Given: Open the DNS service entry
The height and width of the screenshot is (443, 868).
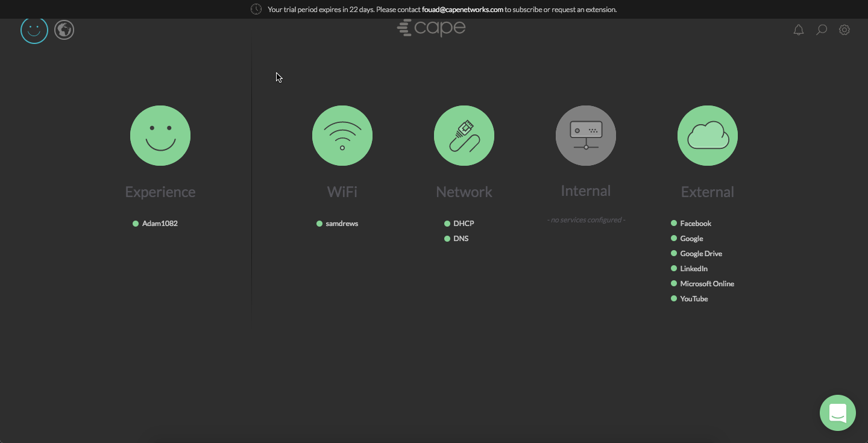Looking at the screenshot, I should 461,238.
